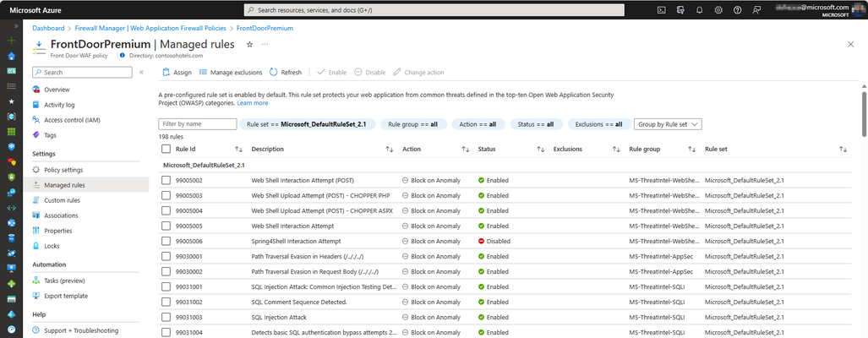
Task: Open Cloud Shell from the top bar
Action: pyautogui.click(x=661, y=10)
